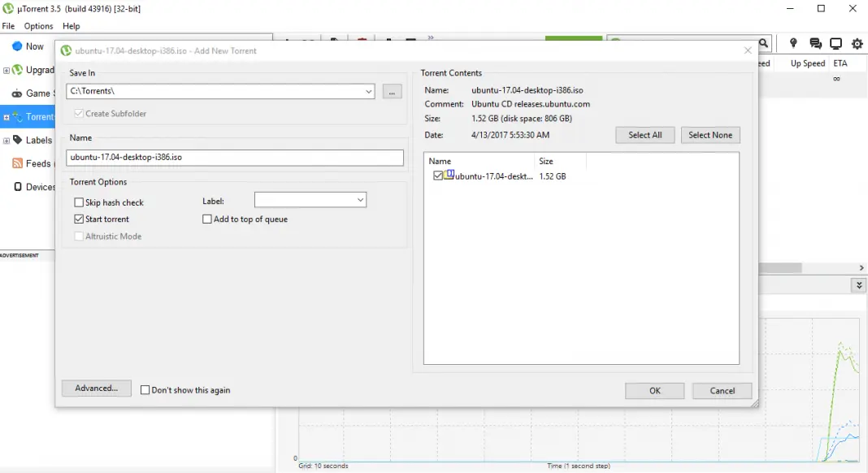Toggle the Skip hash check checkbox
Viewport: 868px width, 473px height.
tap(79, 202)
